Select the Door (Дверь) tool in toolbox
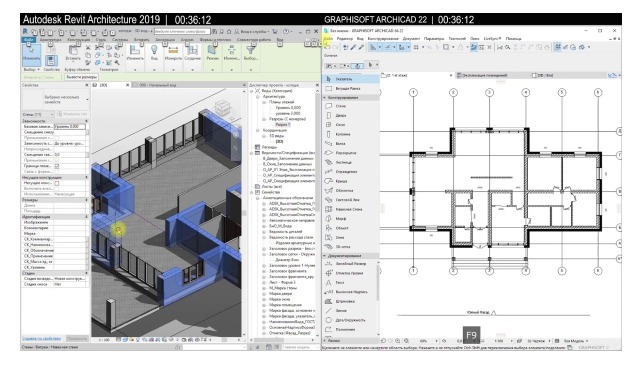The width and height of the screenshot is (644, 367). coord(341,115)
